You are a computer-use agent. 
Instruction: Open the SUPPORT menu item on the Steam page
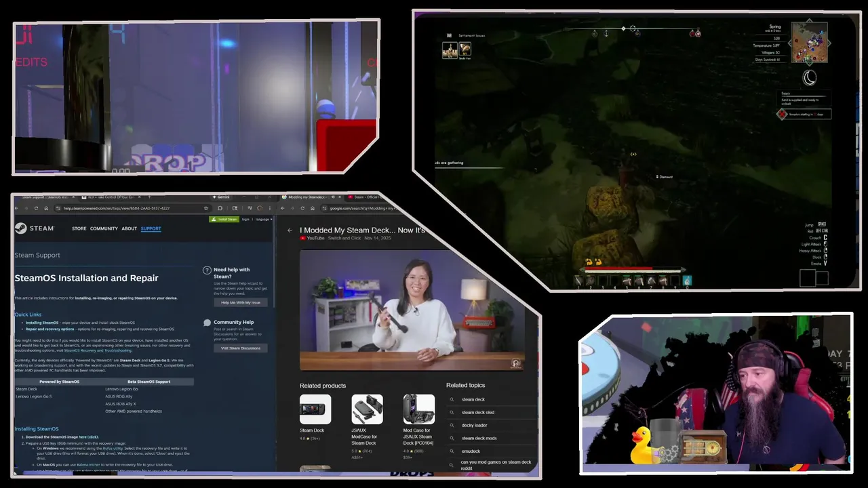pyautogui.click(x=151, y=228)
